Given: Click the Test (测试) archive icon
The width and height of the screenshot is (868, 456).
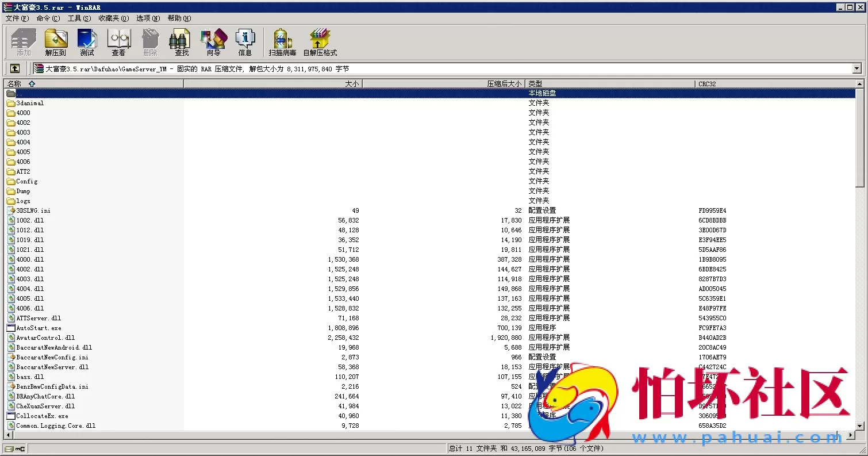Looking at the screenshot, I should 87,43.
